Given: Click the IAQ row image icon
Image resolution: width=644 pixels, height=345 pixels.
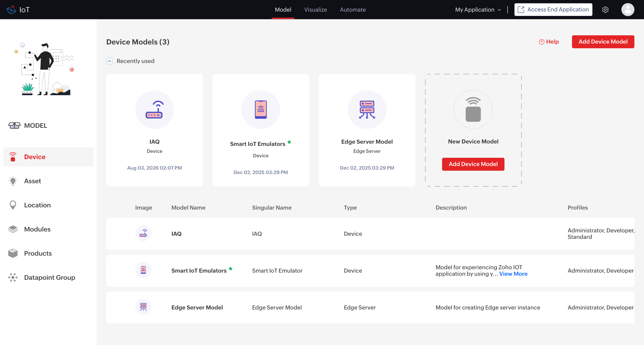Looking at the screenshot, I should click(143, 233).
